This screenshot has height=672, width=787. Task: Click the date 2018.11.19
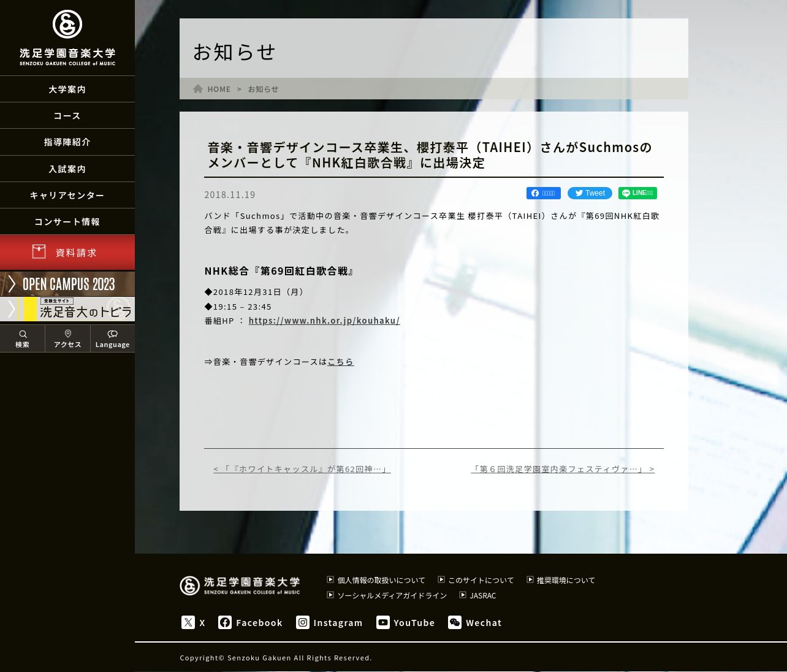pyautogui.click(x=230, y=194)
